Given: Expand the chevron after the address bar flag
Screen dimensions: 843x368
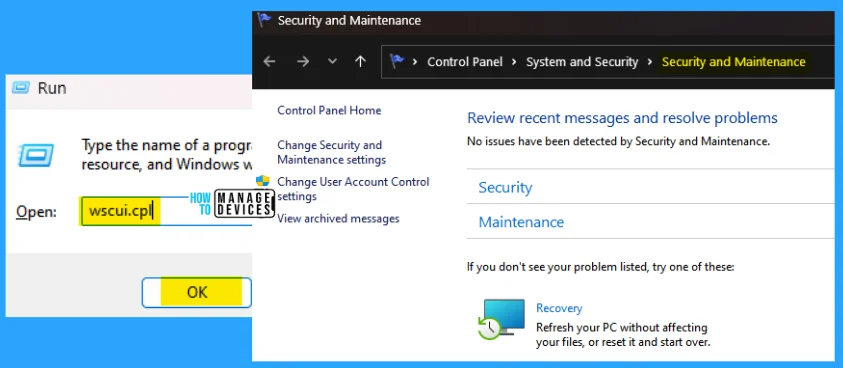Looking at the screenshot, I should click(x=415, y=62).
